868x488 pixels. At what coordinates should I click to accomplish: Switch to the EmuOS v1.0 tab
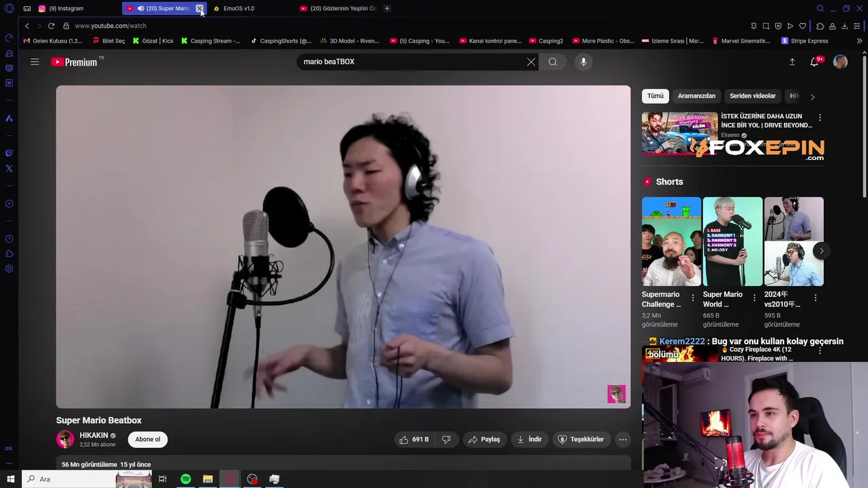[239, 8]
